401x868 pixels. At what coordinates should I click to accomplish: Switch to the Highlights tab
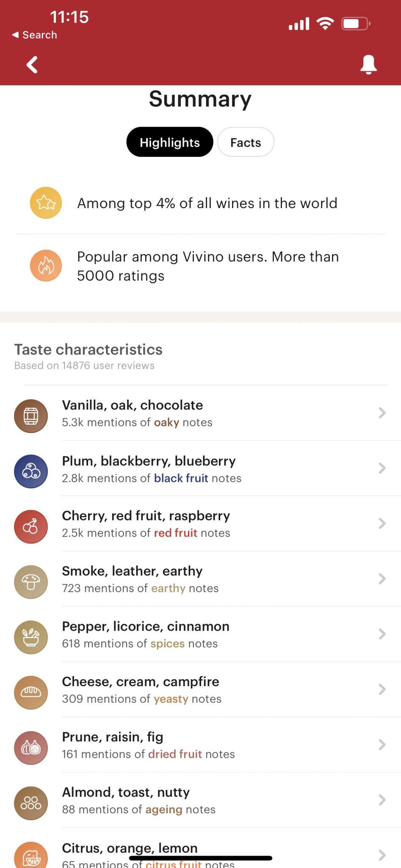coord(169,142)
